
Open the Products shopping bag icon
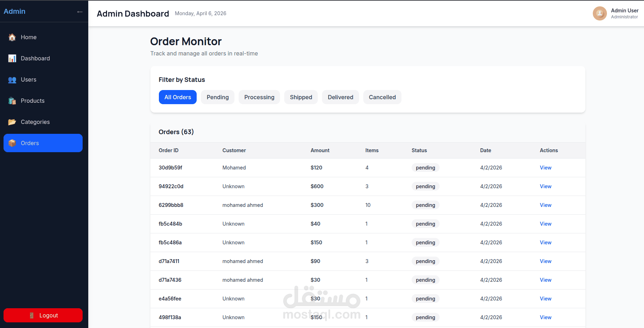(12, 101)
